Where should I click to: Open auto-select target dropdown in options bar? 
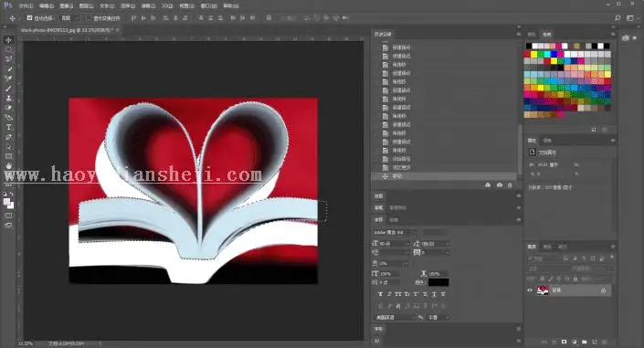pyautogui.click(x=69, y=18)
